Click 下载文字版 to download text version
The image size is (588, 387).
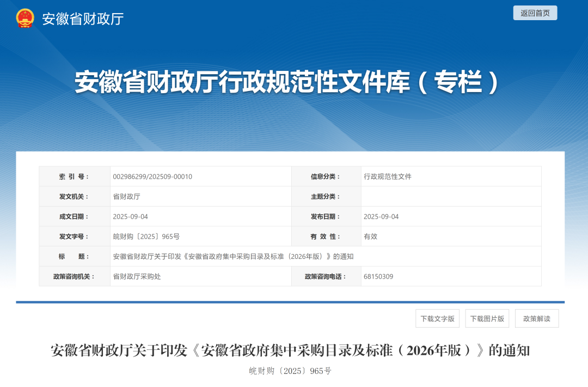(x=438, y=318)
